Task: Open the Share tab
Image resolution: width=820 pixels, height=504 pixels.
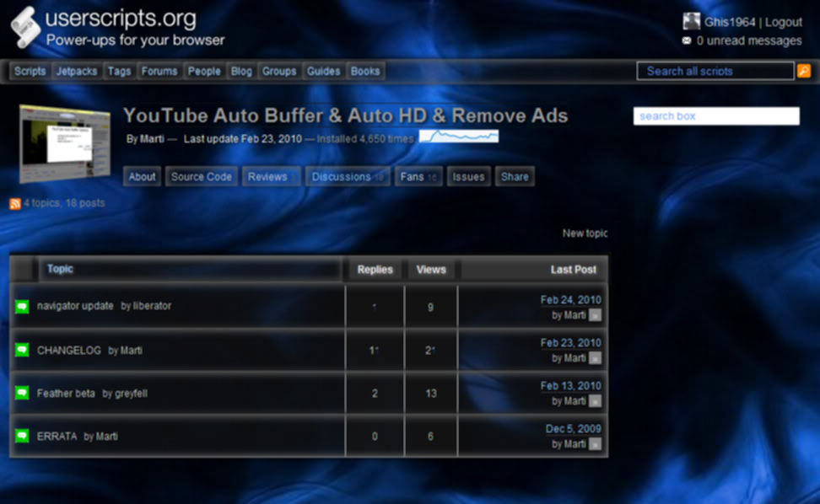Action: pyautogui.click(x=515, y=176)
